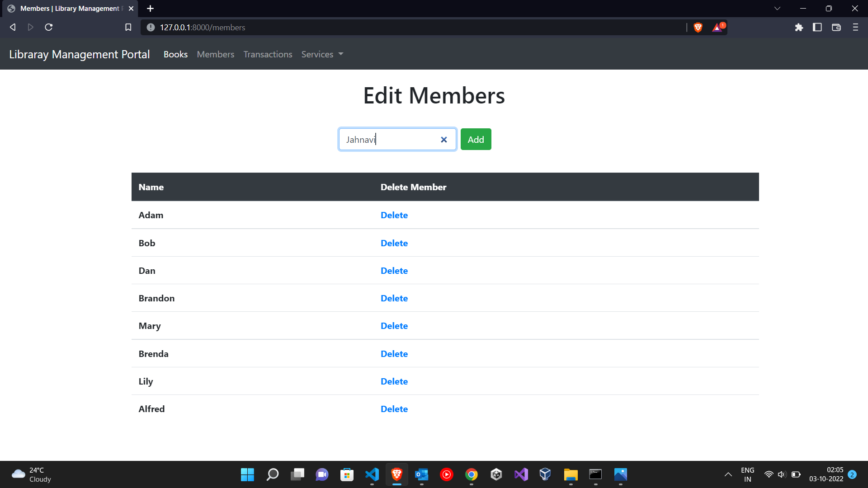Expand the Services dropdown
The width and height of the screenshot is (868, 488).
point(322,54)
